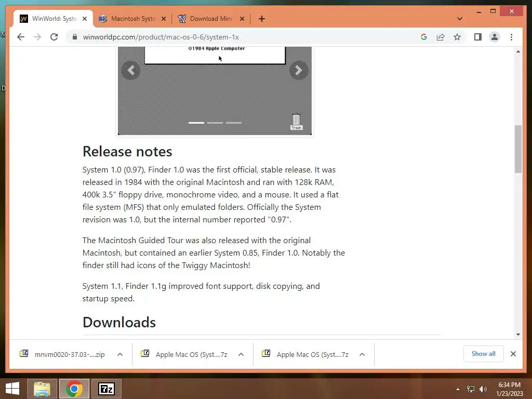Switch to the Download Mini tab
532x399 pixels.
coord(211,19)
